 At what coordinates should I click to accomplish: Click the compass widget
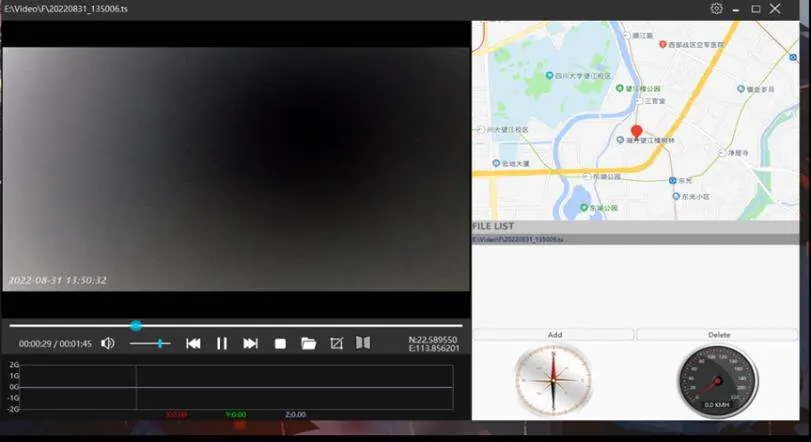pos(553,381)
